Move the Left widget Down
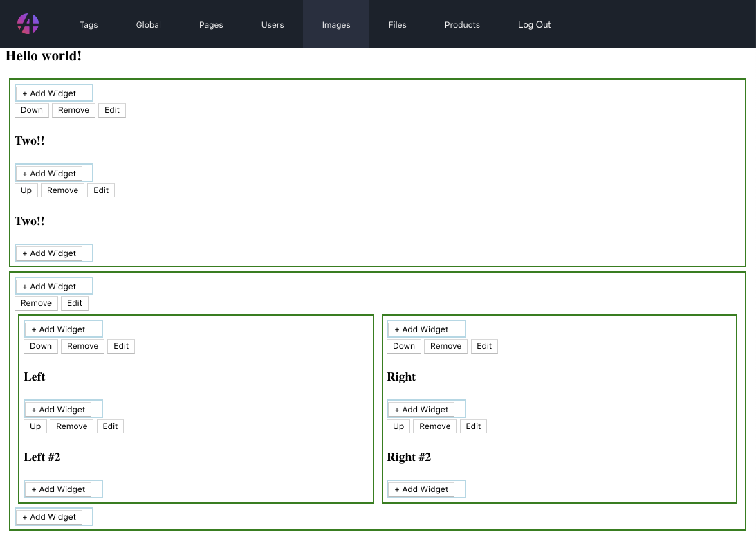 (41, 346)
